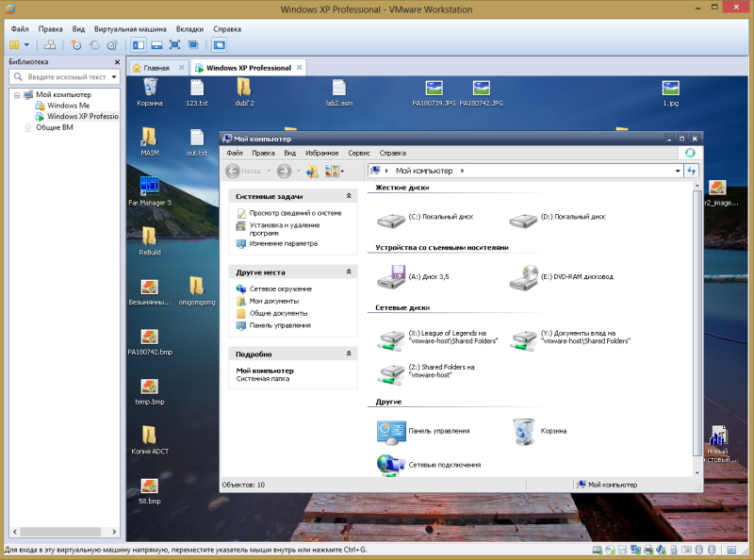754x560 pixels.
Task: Select the Far Manager 3 shortcut
Action: (150, 191)
